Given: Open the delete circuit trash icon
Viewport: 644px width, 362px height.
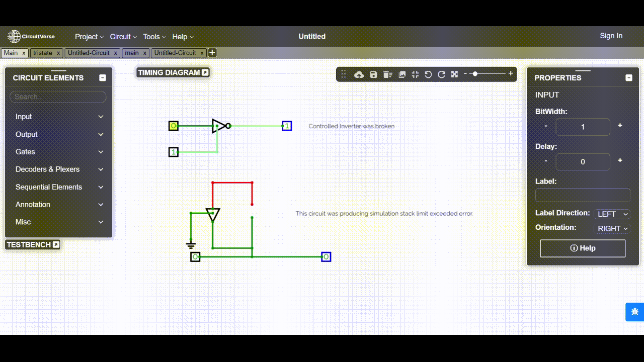Looking at the screenshot, I should tap(387, 74).
